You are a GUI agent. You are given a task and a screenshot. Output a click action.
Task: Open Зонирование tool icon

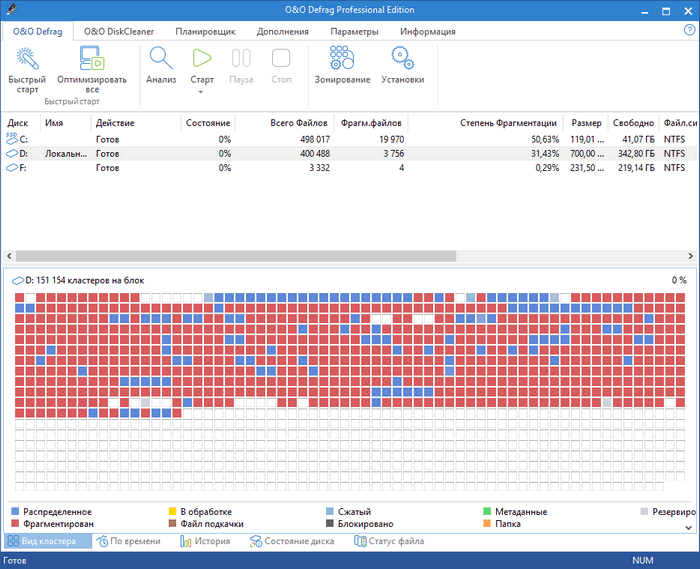coord(342,58)
